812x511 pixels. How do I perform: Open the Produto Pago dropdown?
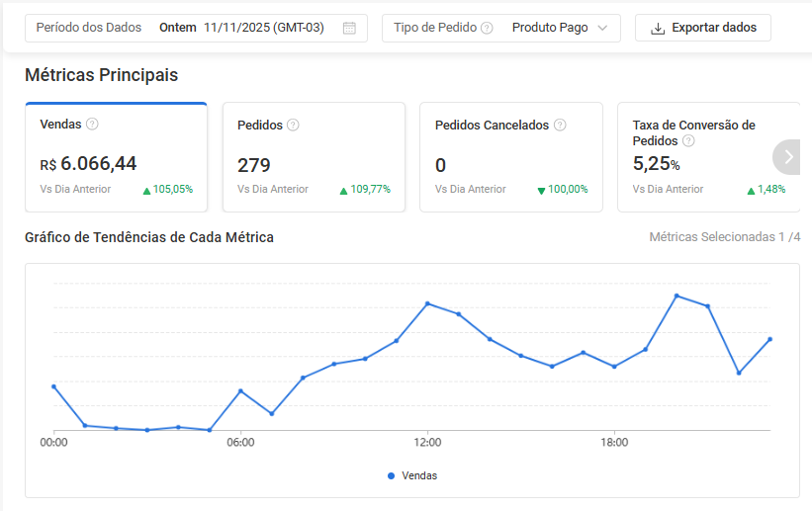(x=559, y=28)
